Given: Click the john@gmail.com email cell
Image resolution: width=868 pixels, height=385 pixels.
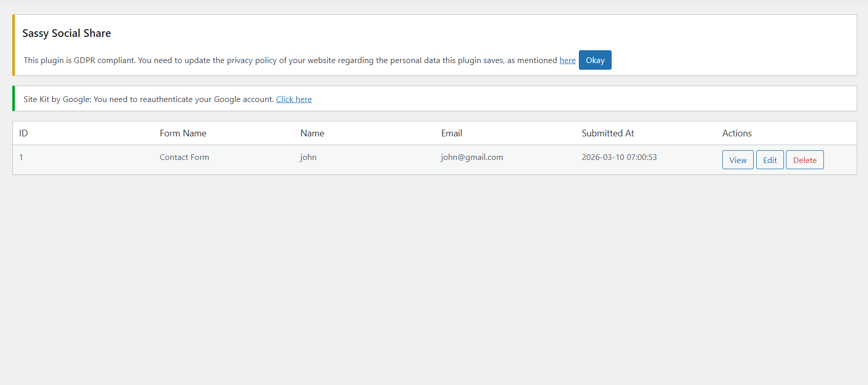Looking at the screenshot, I should [x=472, y=157].
